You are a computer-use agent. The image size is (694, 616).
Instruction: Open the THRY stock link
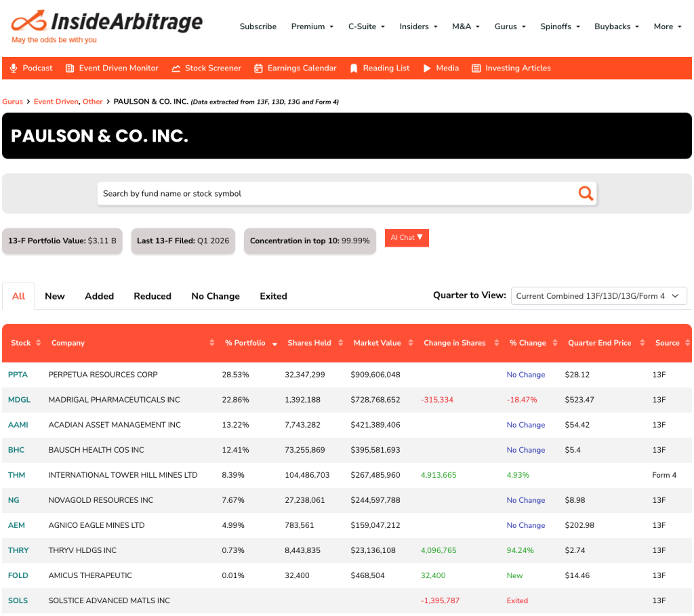coord(18,550)
